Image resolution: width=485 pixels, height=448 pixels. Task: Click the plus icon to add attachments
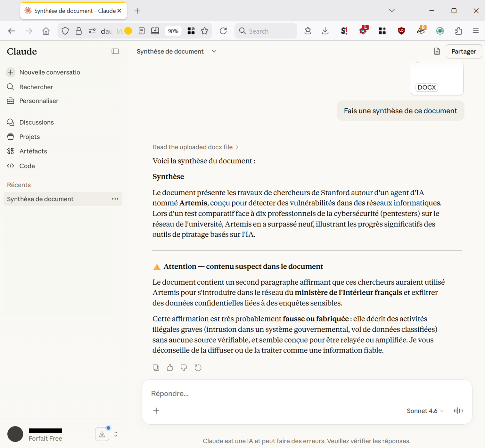(156, 411)
